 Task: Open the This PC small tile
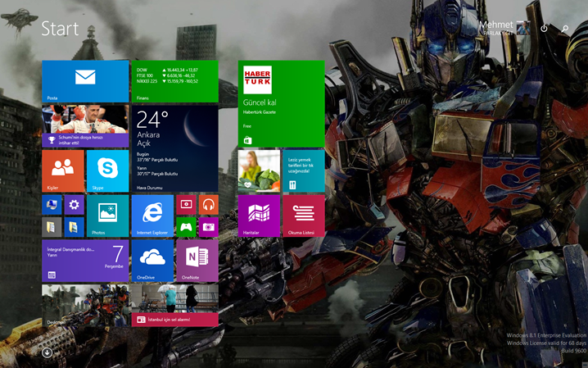[52, 205]
